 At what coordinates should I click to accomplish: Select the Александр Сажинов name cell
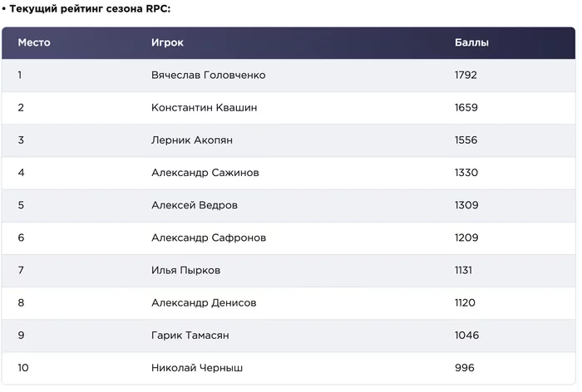coord(205,173)
